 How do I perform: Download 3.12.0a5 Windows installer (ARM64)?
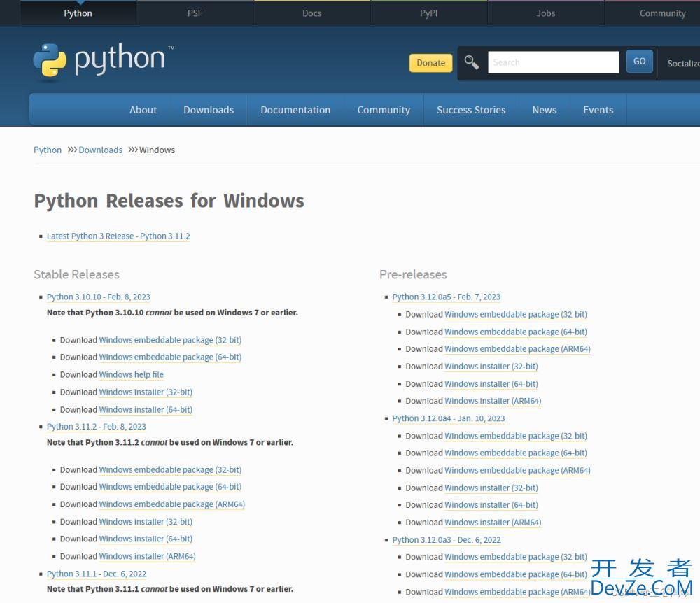pos(493,401)
